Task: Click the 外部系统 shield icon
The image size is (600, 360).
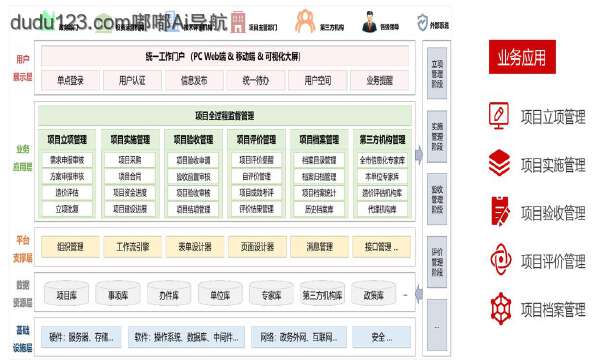Action: 422,23
